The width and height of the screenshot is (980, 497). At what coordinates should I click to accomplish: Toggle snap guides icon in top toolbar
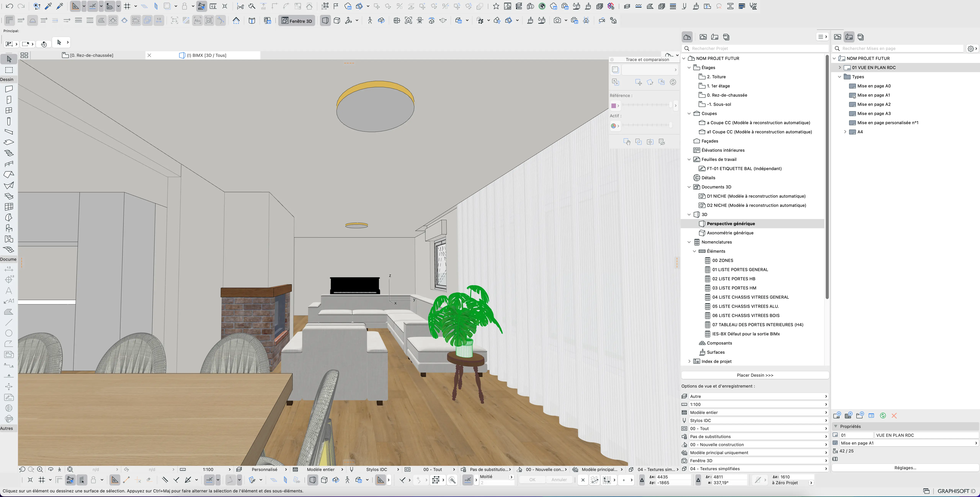coord(93,6)
